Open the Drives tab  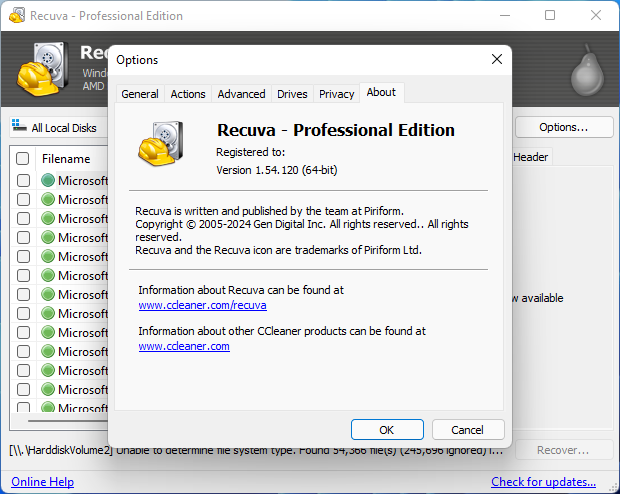click(292, 94)
